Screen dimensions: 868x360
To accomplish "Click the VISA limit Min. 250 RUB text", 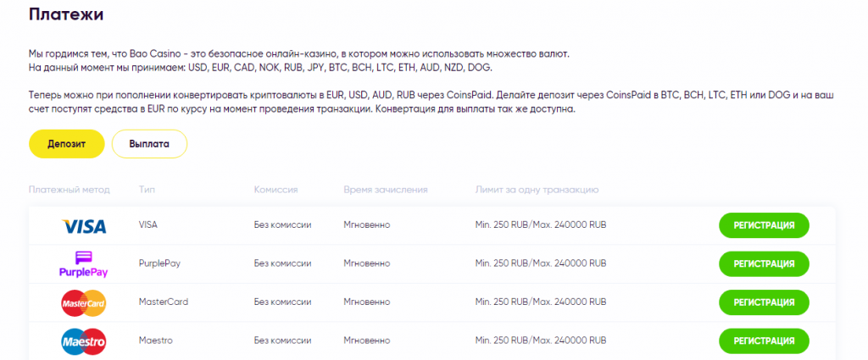I will [x=541, y=225].
